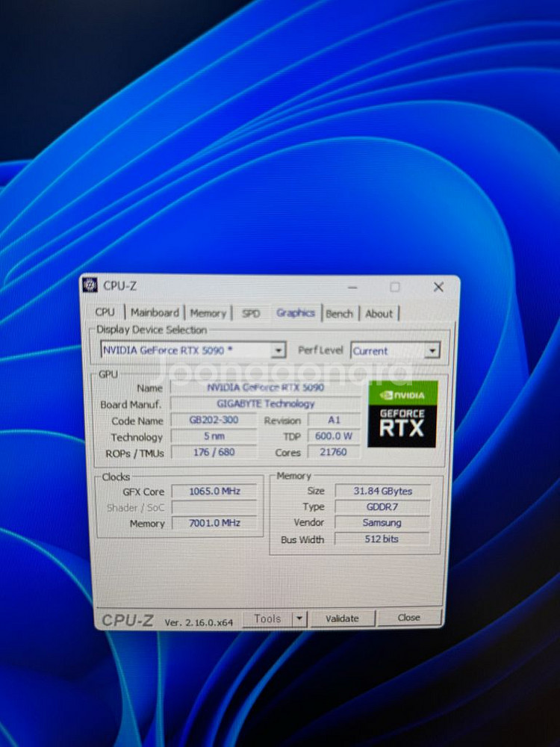560x747 pixels.
Task: Click the Samsung vendor value
Action: tap(382, 523)
